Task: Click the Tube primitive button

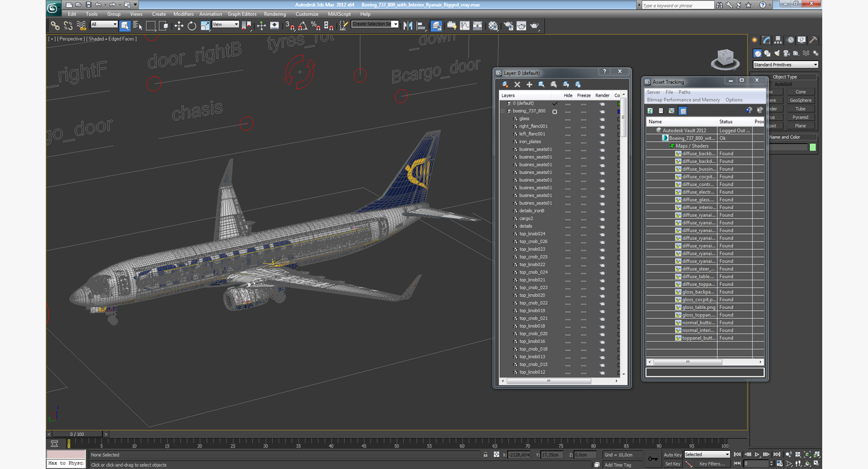Action: [801, 109]
